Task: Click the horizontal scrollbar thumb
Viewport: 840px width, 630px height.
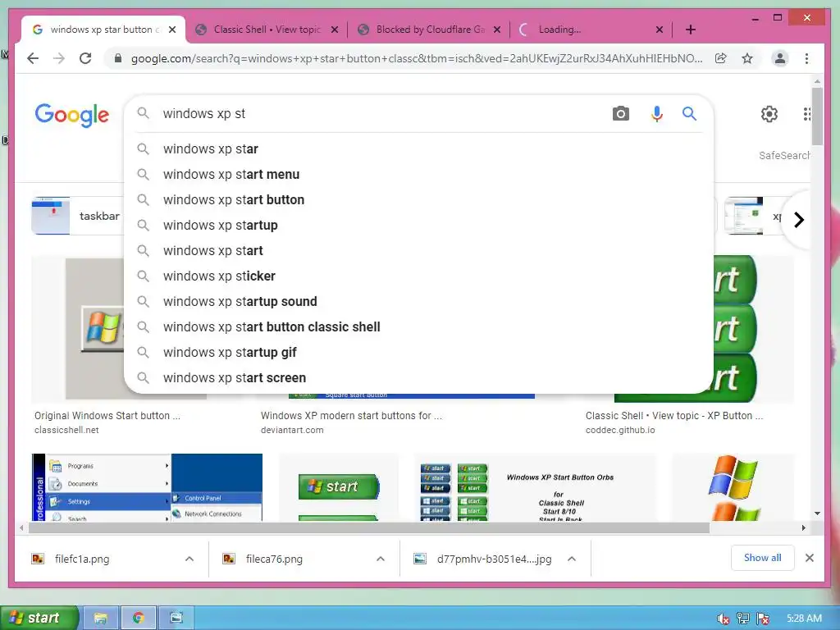Action: tap(368, 527)
